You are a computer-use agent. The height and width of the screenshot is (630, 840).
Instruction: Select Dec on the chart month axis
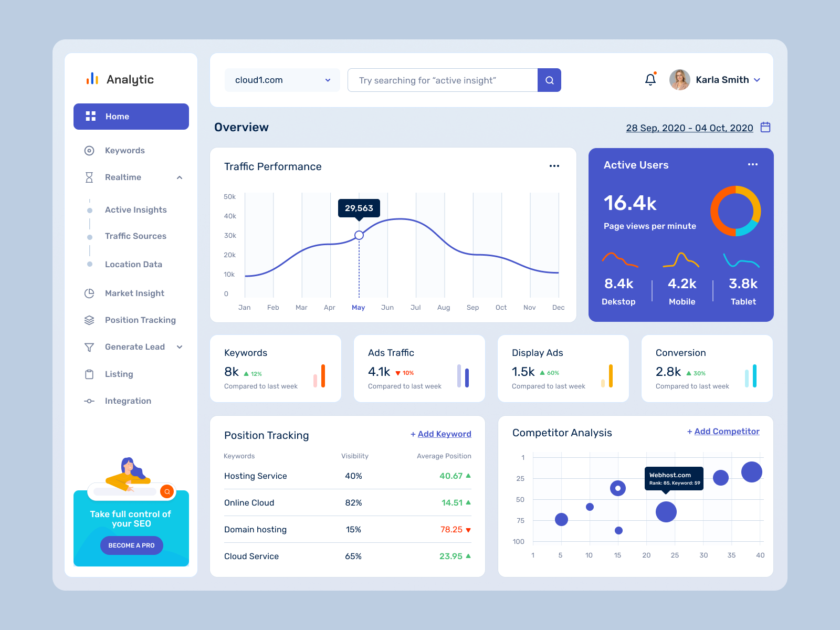pos(559,308)
